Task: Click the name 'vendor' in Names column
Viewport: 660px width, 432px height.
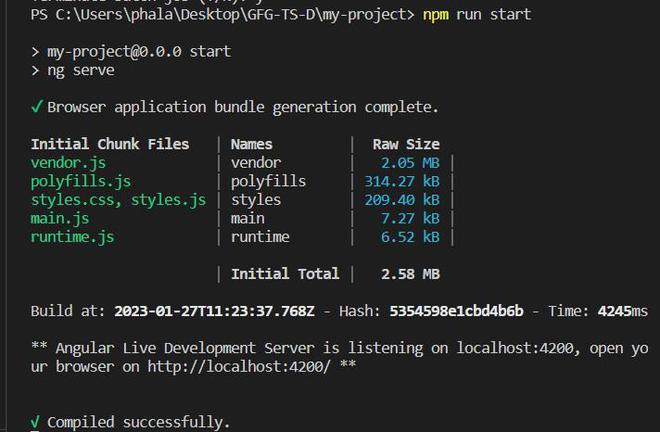Action: click(255, 163)
